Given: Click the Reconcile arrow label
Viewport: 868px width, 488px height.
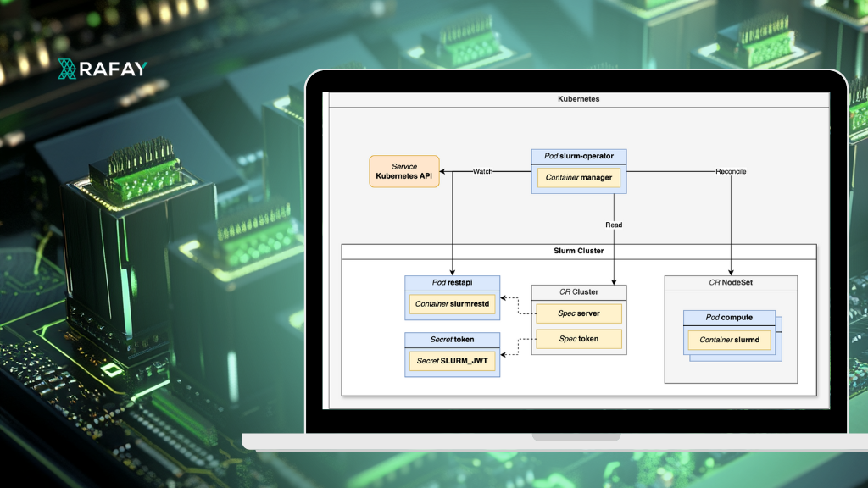Looking at the screenshot, I should 731,172.
